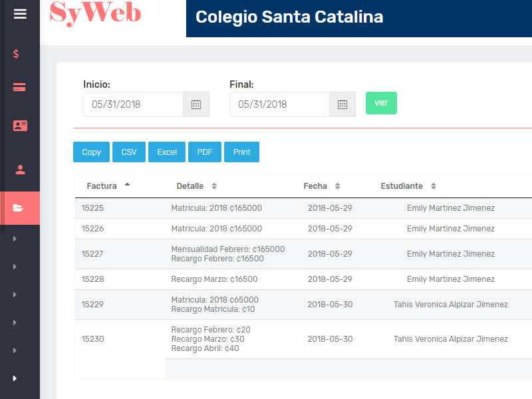Open the ID card sidebar icon

click(x=20, y=126)
